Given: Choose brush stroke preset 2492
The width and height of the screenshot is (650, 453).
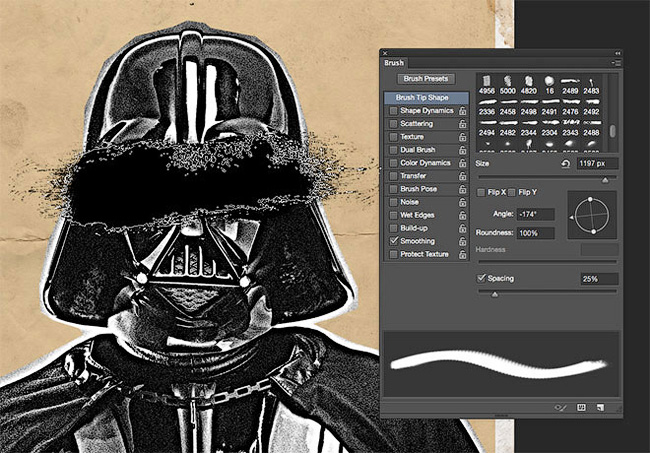Looking at the screenshot, I should pyautogui.click(x=591, y=107).
